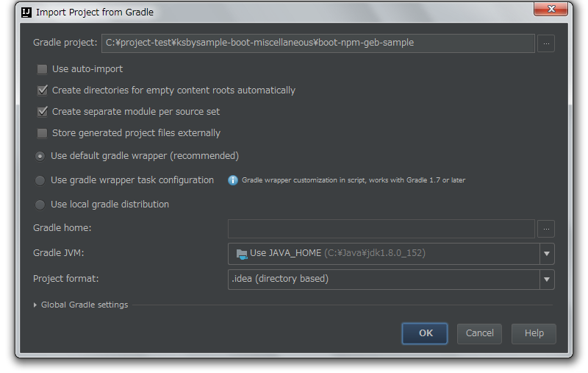Click the 'Gradle JVM:' label
This screenshot has width=588, height=373.
[x=59, y=253]
